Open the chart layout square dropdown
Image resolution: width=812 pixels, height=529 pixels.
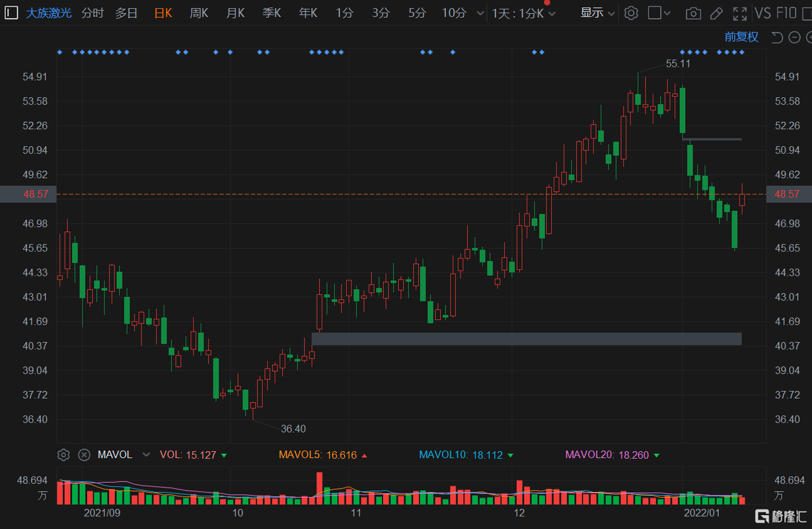pyautogui.click(x=660, y=13)
